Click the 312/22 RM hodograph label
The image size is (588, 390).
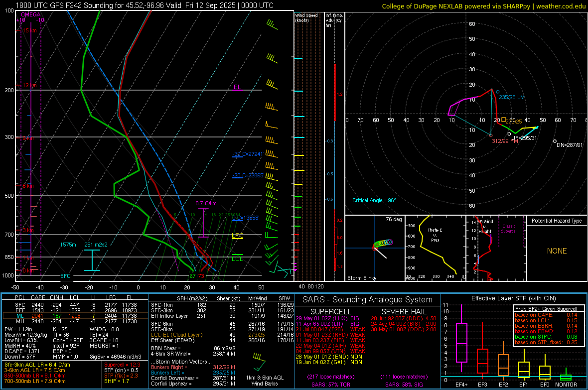505,141
